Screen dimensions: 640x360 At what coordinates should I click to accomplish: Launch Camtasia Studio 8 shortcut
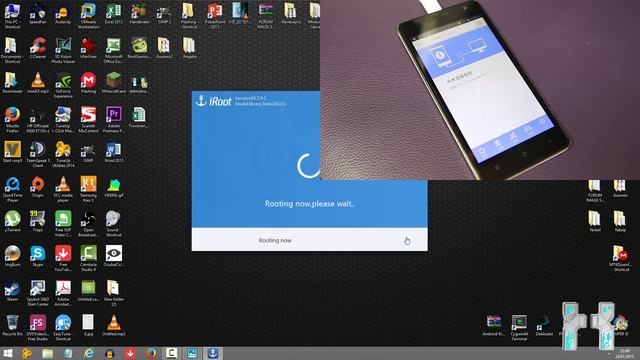88,259
